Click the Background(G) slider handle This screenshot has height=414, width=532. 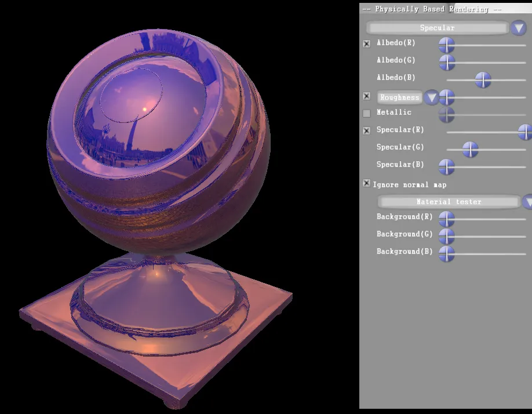coord(446,237)
